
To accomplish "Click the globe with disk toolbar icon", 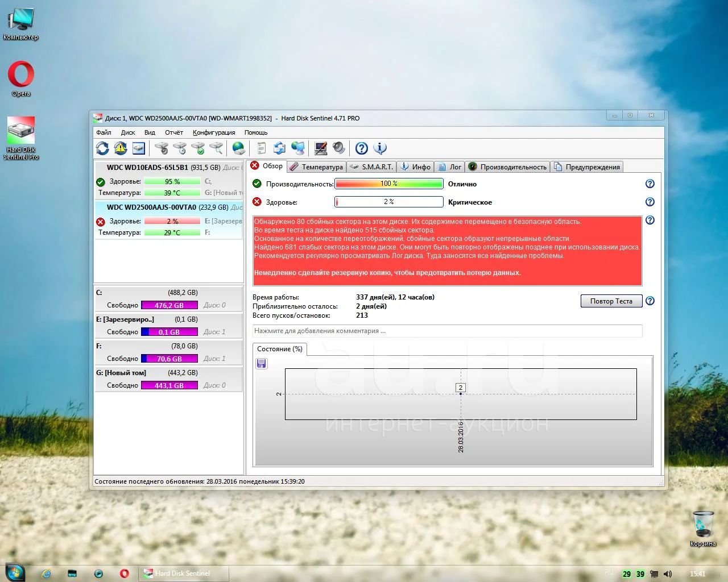I will (x=239, y=148).
